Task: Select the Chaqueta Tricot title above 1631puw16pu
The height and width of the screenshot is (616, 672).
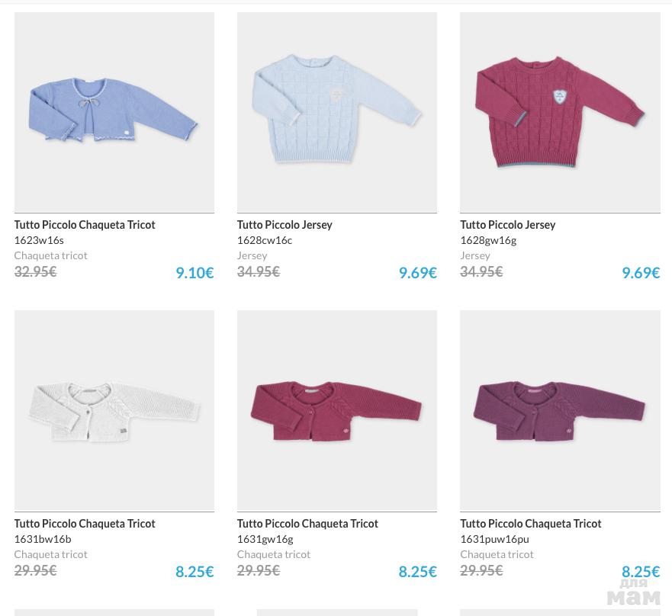Action: click(x=530, y=524)
